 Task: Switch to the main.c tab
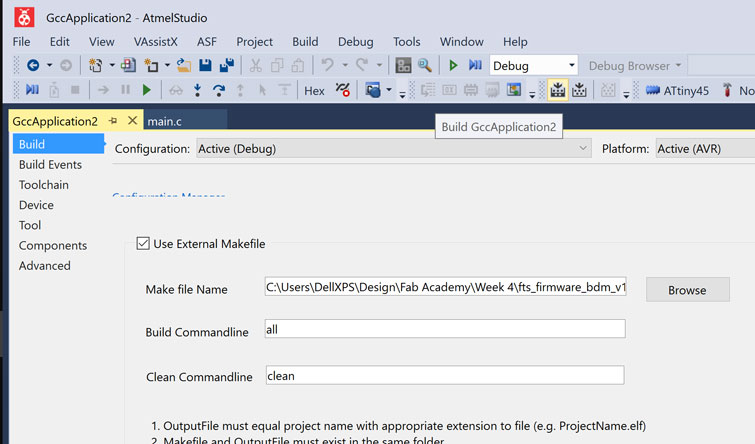[x=185, y=121]
